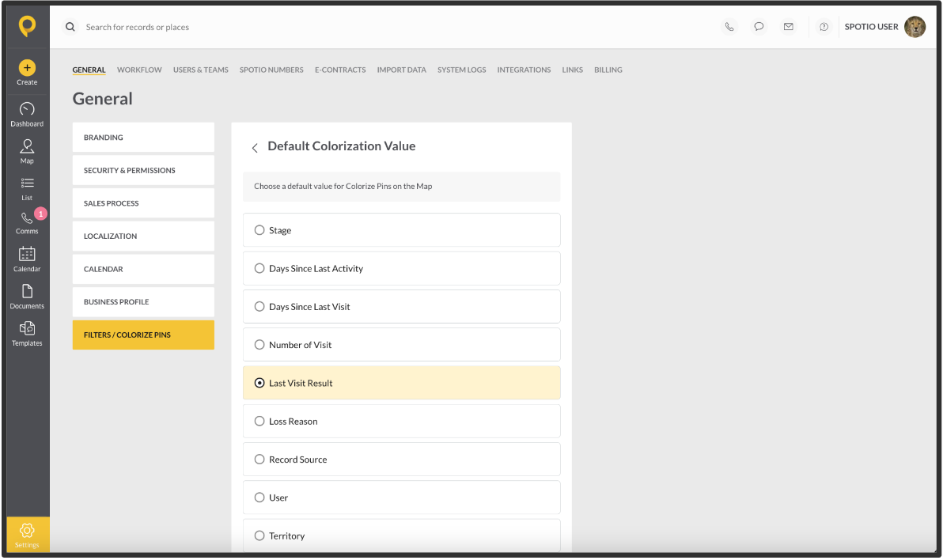943x560 pixels.
Task: Open the Users & Teams tab
Action: coord(201,70)
